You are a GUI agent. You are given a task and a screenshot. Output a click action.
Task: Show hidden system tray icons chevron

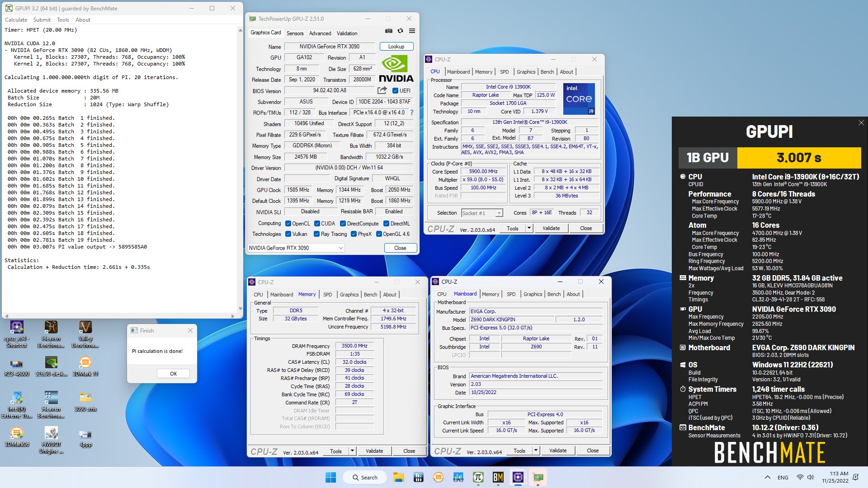(x=767, y=477)
